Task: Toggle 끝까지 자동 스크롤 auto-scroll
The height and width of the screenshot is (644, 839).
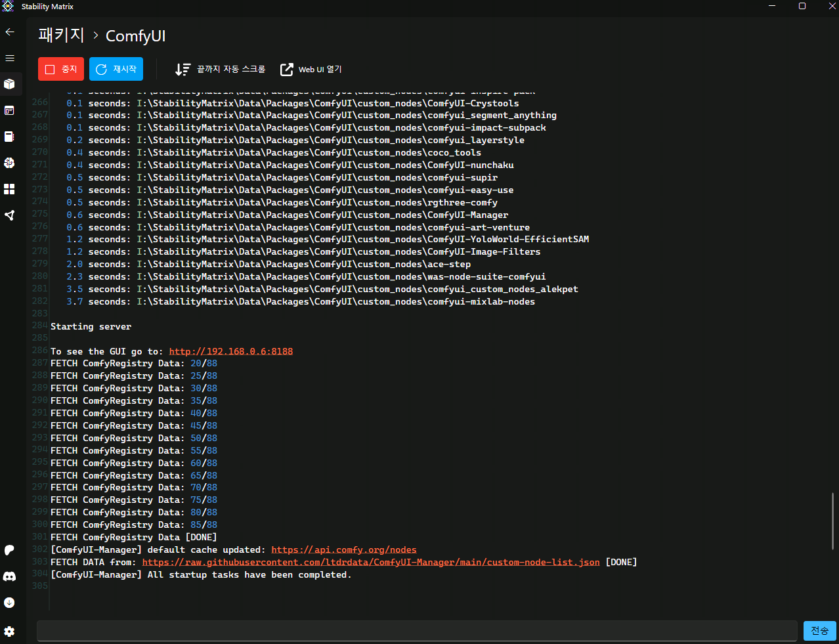Action: click(x=220, y=69)
